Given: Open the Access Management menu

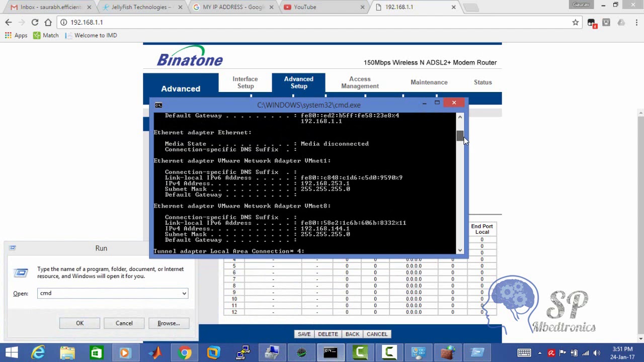Looking at the screenshot, I should click(360, 82).
